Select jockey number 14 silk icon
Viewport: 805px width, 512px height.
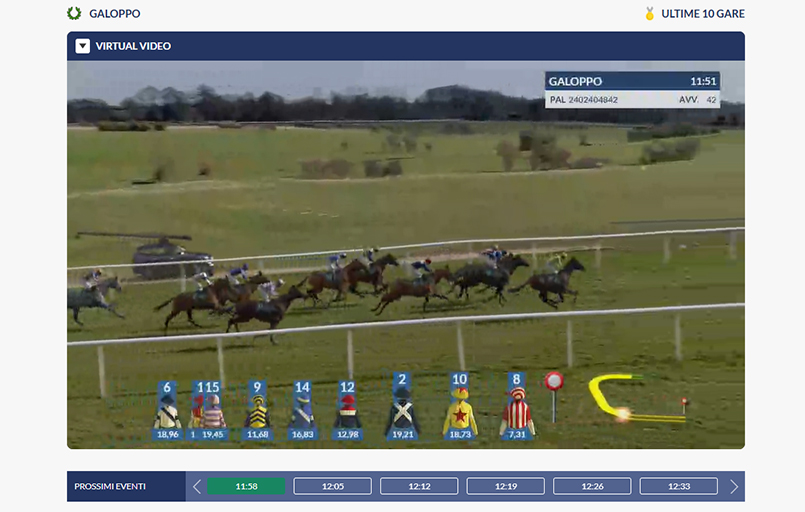pos(302,411)
